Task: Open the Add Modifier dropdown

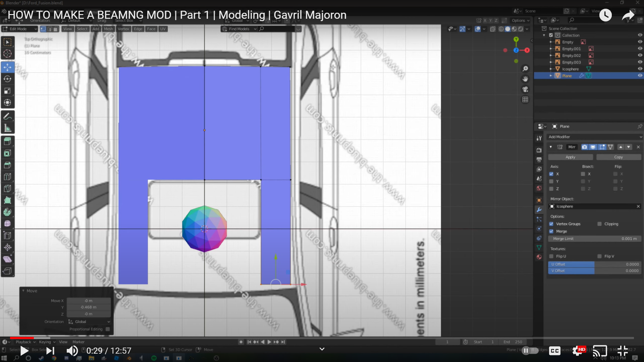Action: coord(595,137)
